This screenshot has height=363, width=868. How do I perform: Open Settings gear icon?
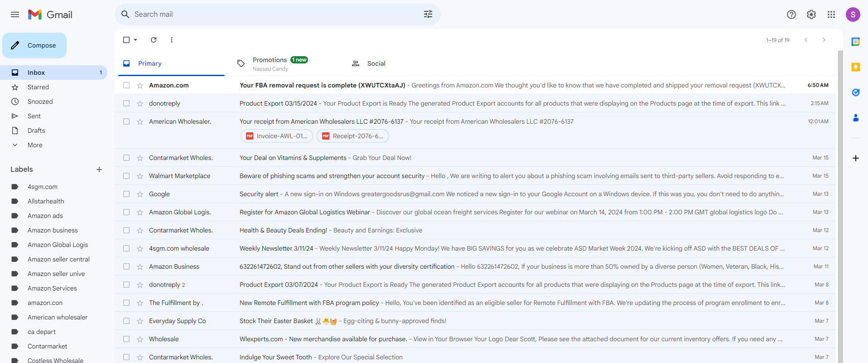click(x=811, y=15)
